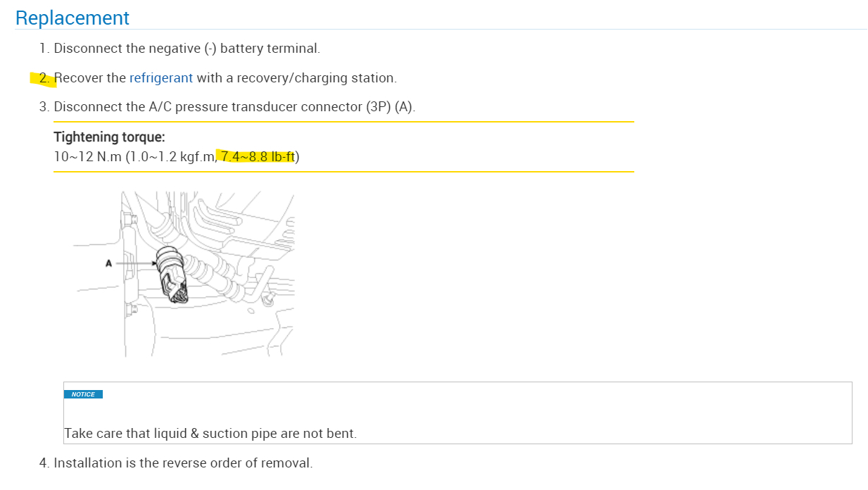Image resolution: width=868 pixels, height=490 pixels.
Task: Open the "refrigerant" hyperlink
Action: click(x=161, y=78)
